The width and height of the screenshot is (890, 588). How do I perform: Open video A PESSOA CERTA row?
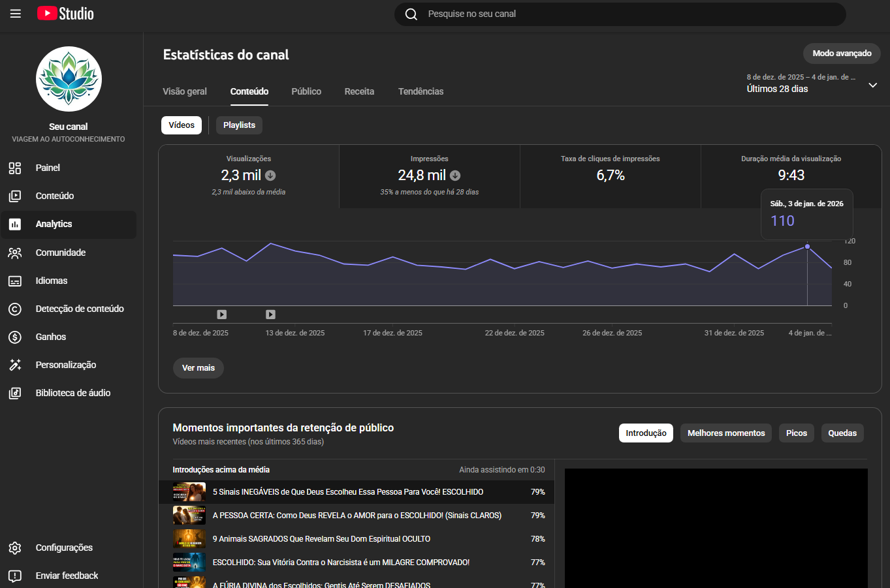357,516
